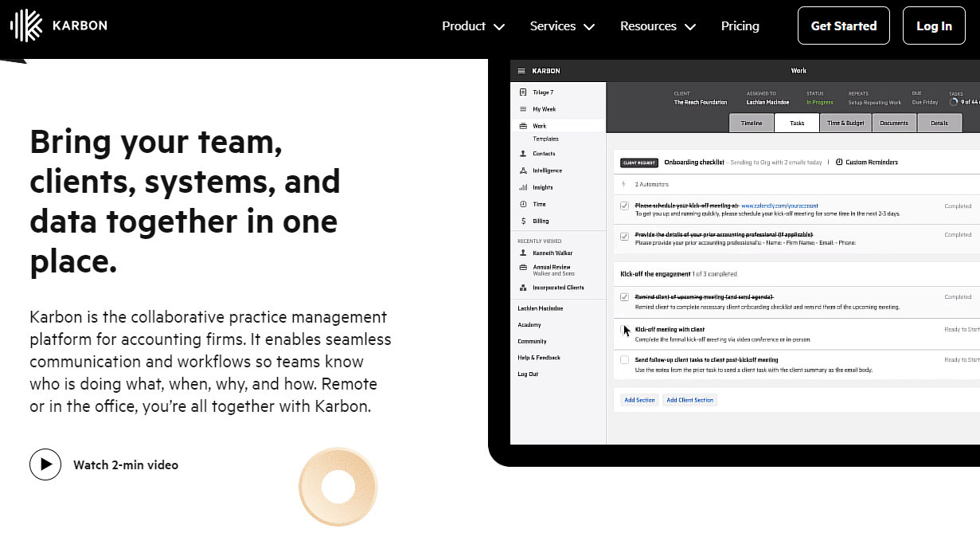The width and height of the screenshot is (980, 533).
Task: Click the Intelligence icon in the sidebar
Action: 523,170
